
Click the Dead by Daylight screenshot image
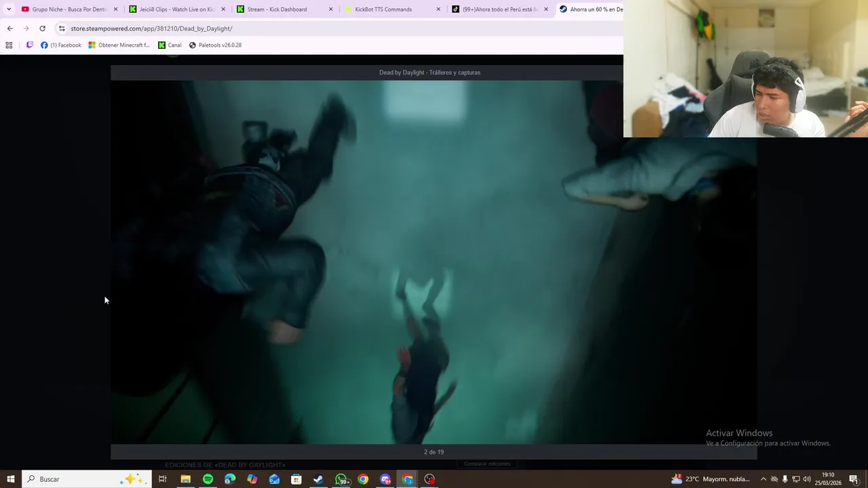click(x=434, y=262)
